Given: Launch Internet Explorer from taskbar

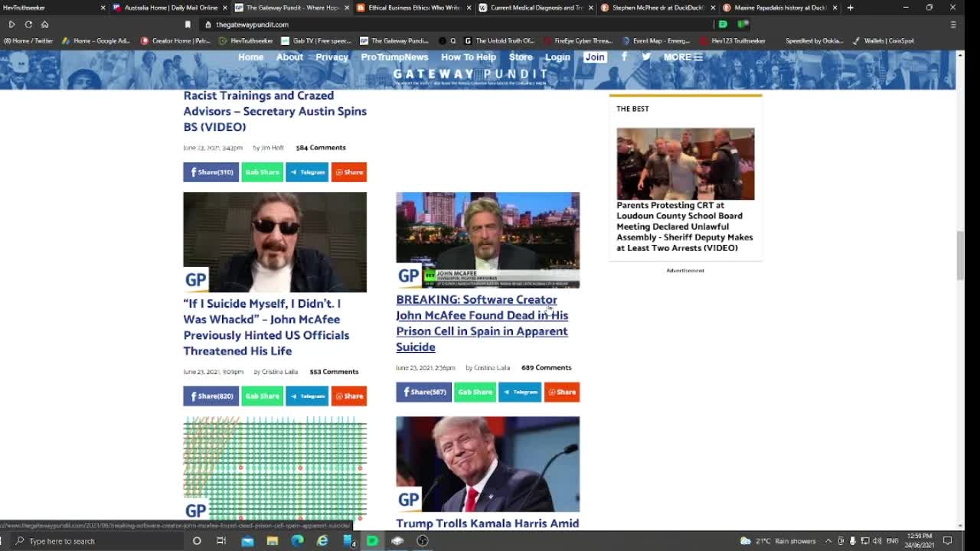Looking at the screenshot, I should [x=322, y=541].
